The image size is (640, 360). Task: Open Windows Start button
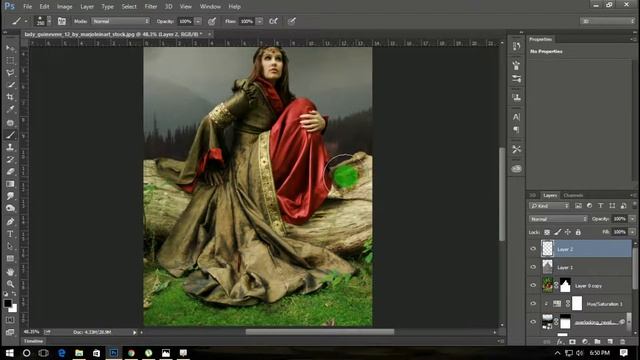coord(9,353)
